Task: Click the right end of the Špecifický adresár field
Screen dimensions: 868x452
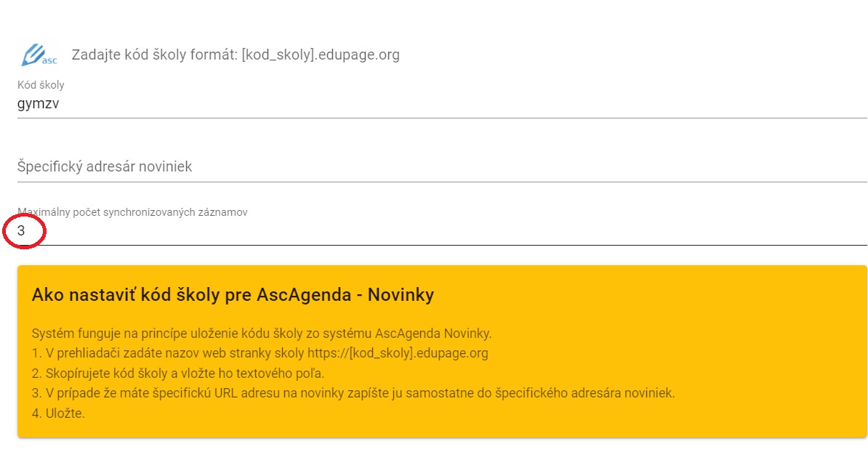Action: pyautogui.click(x=836, y=167)
